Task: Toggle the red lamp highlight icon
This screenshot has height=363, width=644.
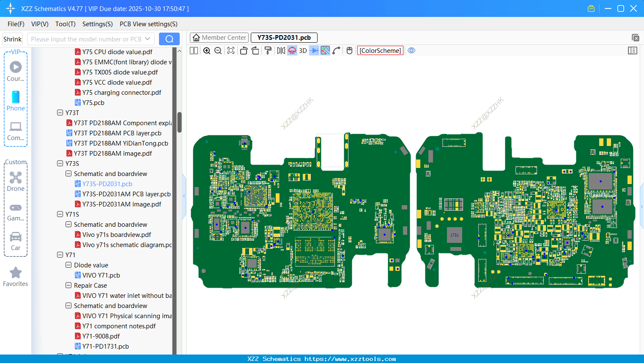Action: pyautogui.click(x=292, y=51)
